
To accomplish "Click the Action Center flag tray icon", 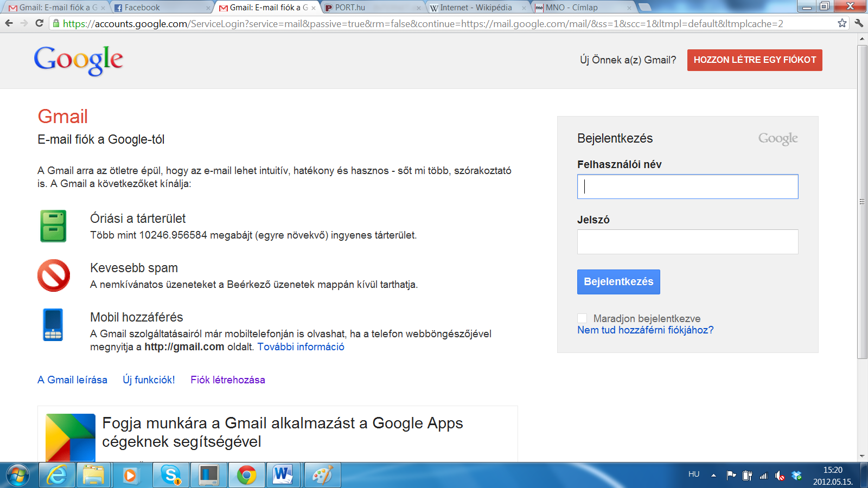I will [731, 476].
